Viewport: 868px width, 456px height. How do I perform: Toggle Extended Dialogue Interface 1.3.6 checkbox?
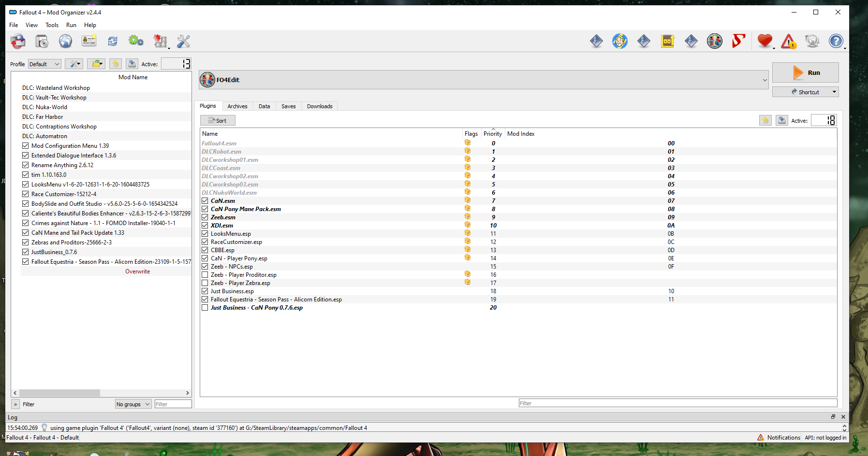pos(25,156)
